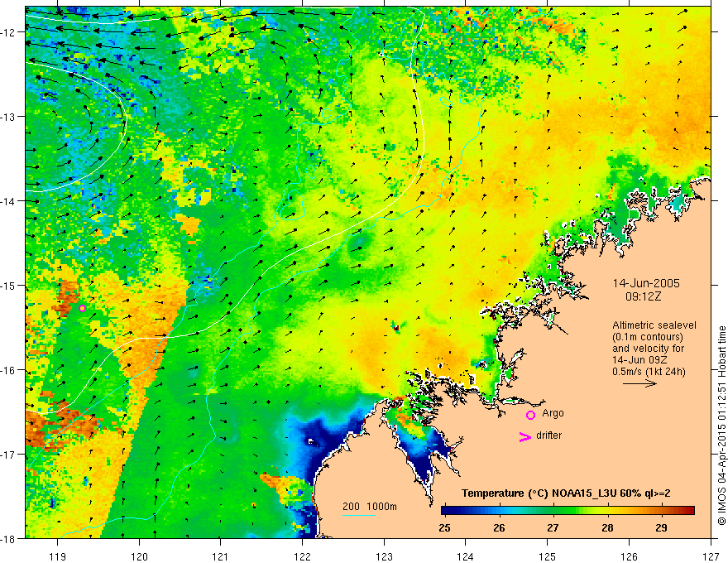Image resolution: width=728 pixels, height=563 pixels.
Task: Click the 'Argo' legend label
Action: click(x=553, y=413)
